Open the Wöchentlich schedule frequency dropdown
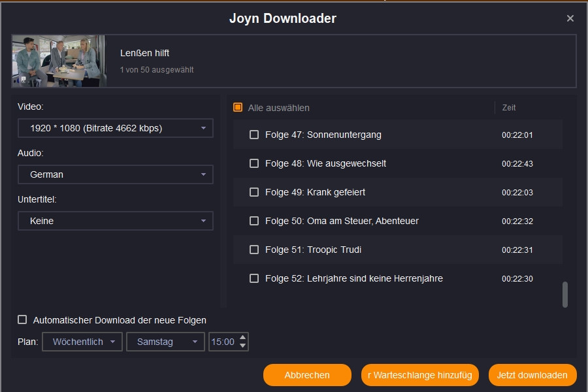Image resolution: width=588 pixels, height=392 pixels. (82, 342)
